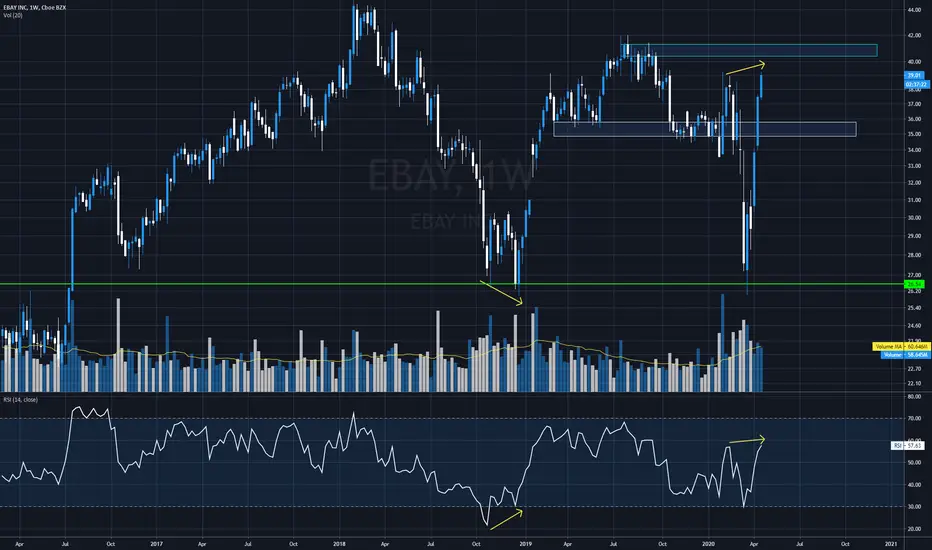This screenshot has width=932, height=550.
Task: Click the yellow Volume MA 60.646M label
Action: pyautogui.click(x=901, y=346)
